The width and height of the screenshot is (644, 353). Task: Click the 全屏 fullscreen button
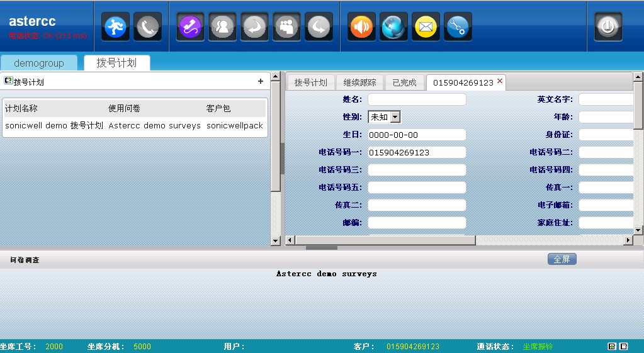[x=562, y=259]
